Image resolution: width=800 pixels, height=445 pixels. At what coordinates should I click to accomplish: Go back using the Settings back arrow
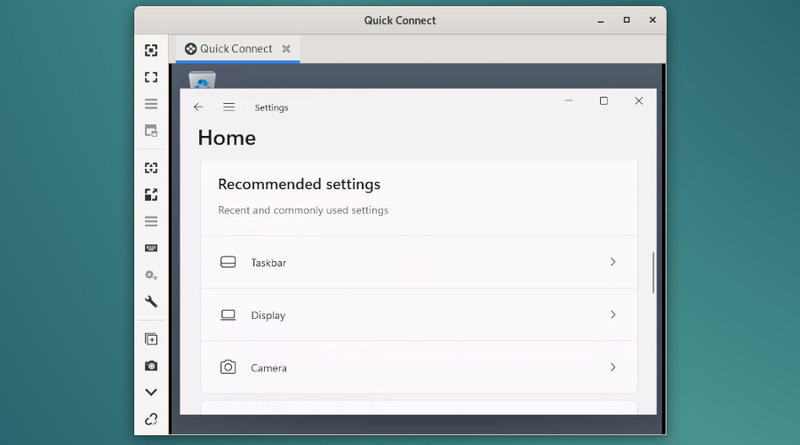pos(198,107)
